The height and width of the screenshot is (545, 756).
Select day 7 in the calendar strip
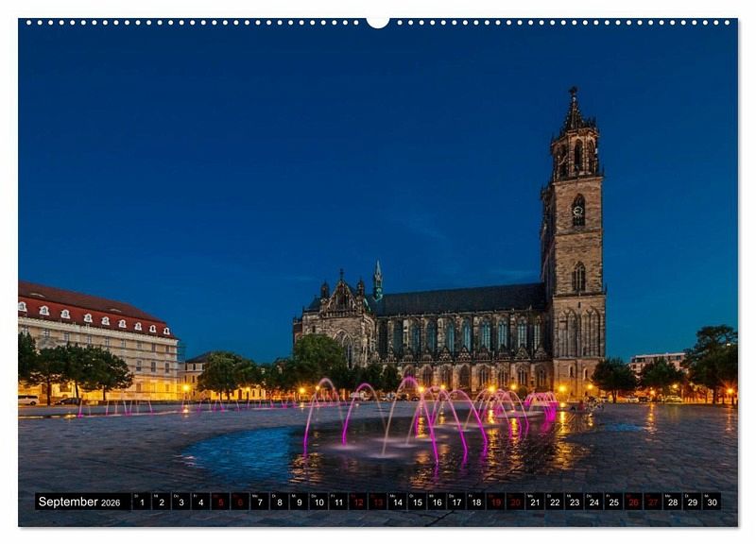pyautogui.click(x=260, y=502)
